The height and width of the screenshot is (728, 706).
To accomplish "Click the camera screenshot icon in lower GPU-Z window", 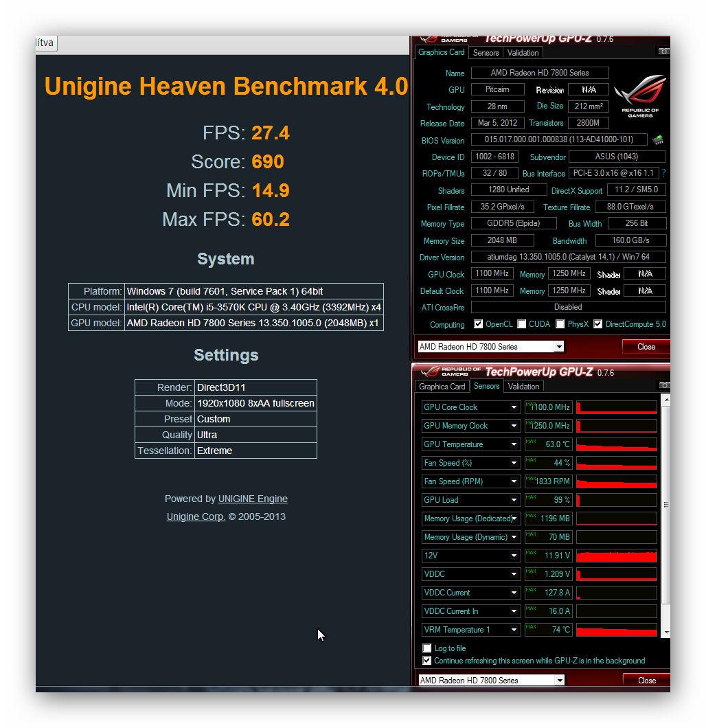I will (x=664, y=385).
